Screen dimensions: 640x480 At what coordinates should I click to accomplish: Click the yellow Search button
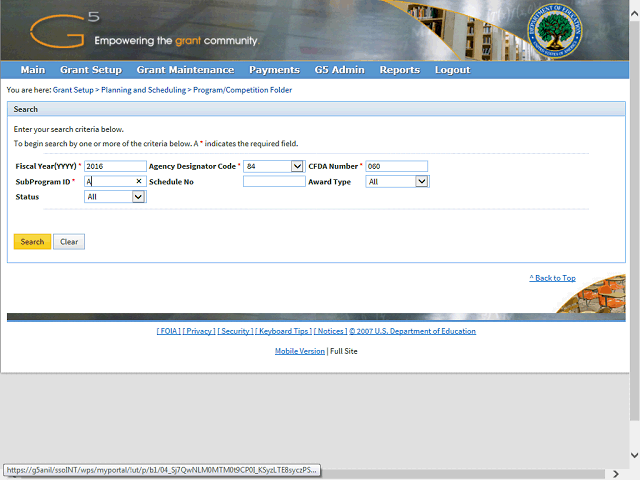32,242
